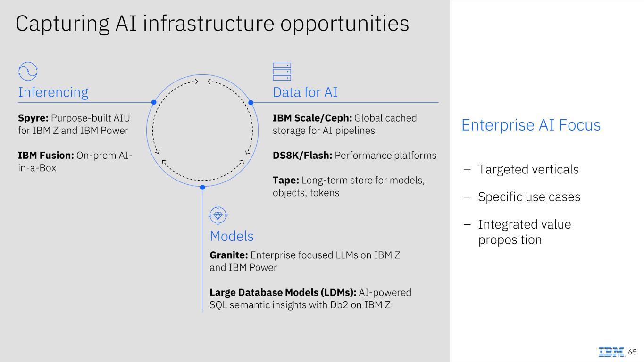Click the blue dot beside Data for AI

(251, 102)
